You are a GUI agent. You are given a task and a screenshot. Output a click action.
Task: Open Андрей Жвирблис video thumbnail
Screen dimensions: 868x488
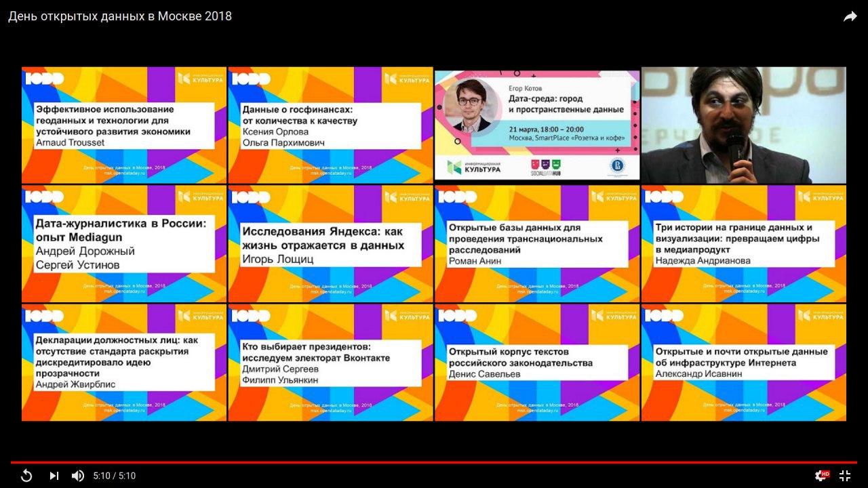124,363
